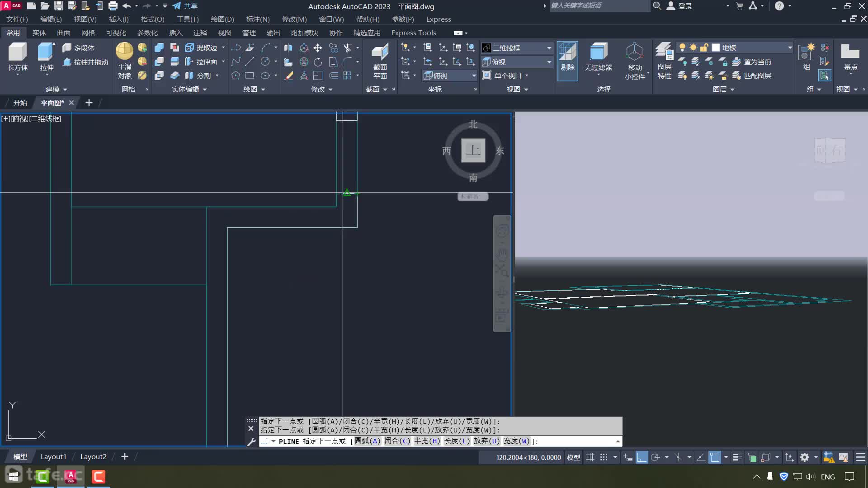Switch to the 可视化 ribbon tab

tap(116, 33)
